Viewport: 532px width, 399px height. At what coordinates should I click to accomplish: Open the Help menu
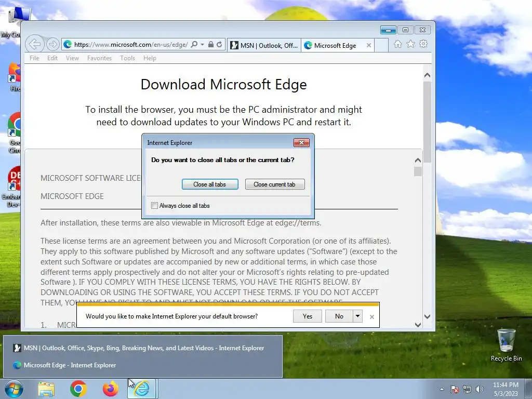click(150, 58)
